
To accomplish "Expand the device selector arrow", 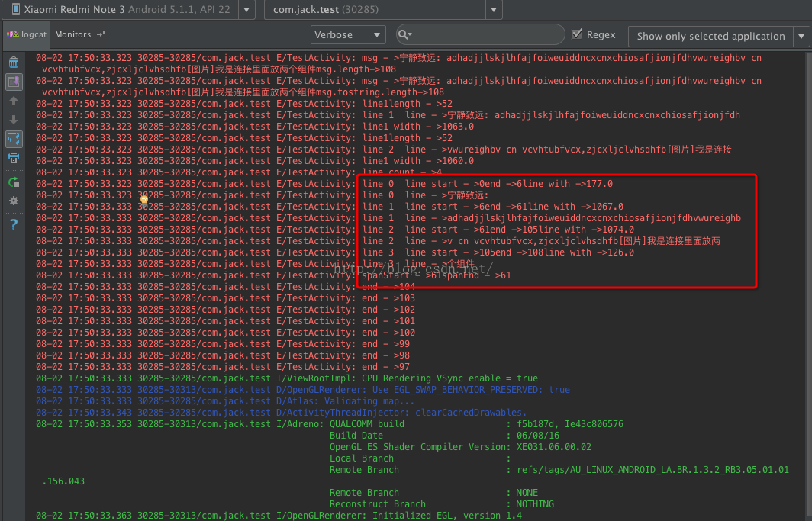I will pos(246,9).
